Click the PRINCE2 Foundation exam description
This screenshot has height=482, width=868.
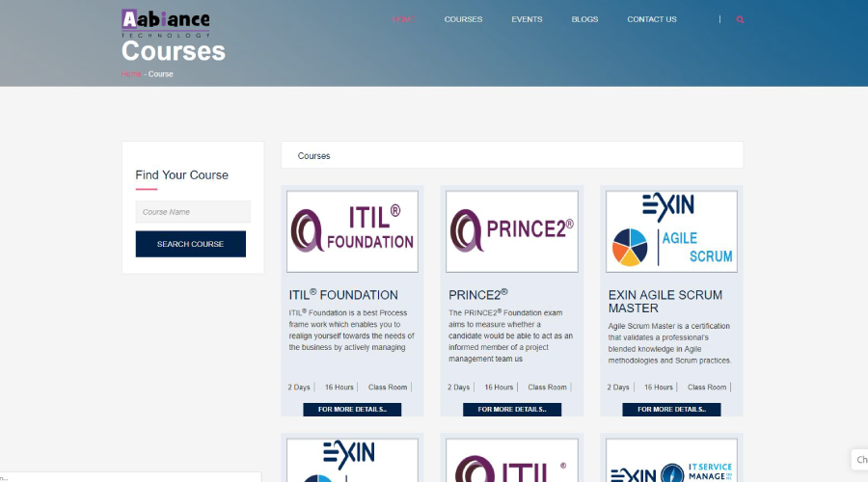pos(511,335)
